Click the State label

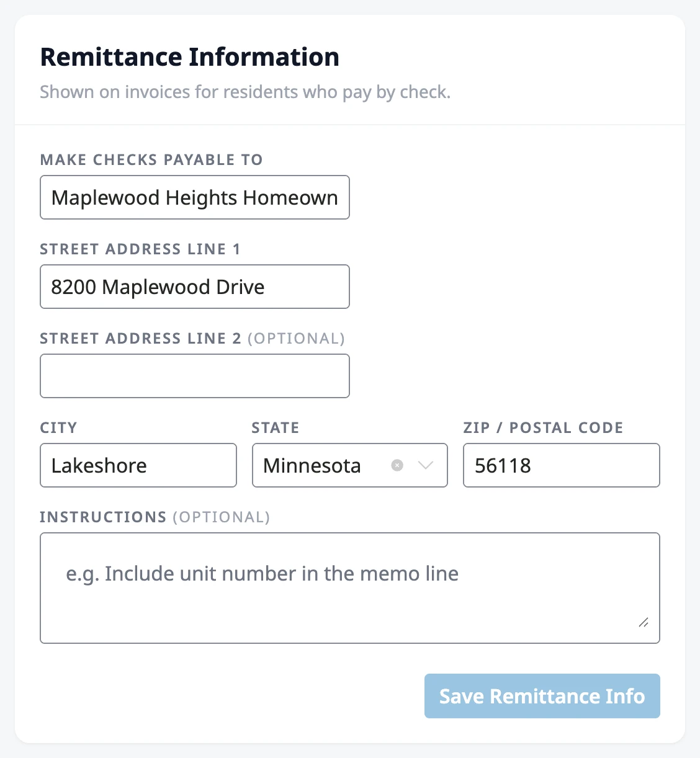click(276, 428)
